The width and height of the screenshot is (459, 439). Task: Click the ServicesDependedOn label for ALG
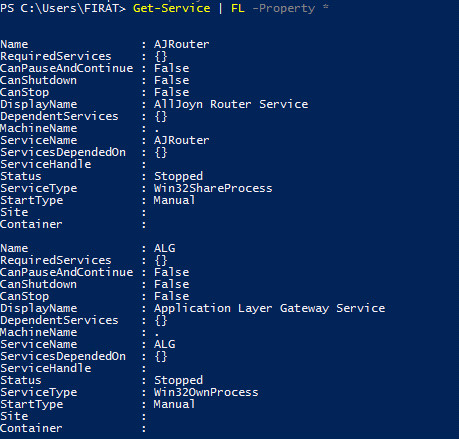[x=63, y=356]
